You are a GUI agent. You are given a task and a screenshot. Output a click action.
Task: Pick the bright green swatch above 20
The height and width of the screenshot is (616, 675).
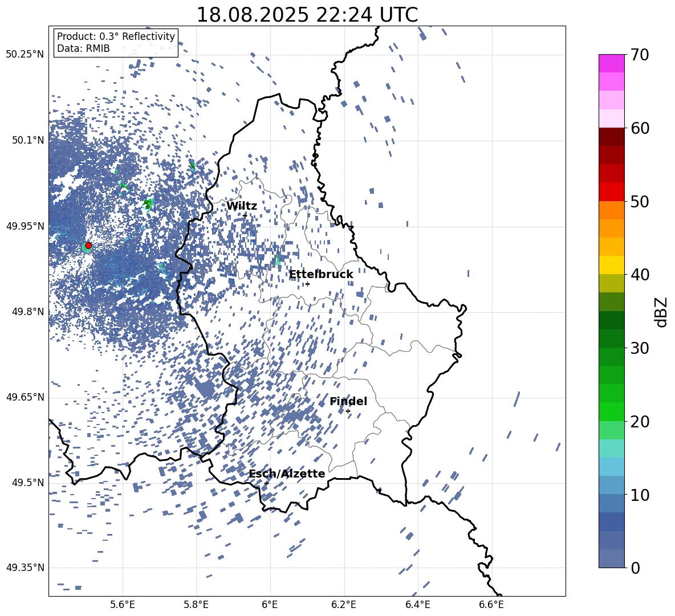tap(611, 411)
